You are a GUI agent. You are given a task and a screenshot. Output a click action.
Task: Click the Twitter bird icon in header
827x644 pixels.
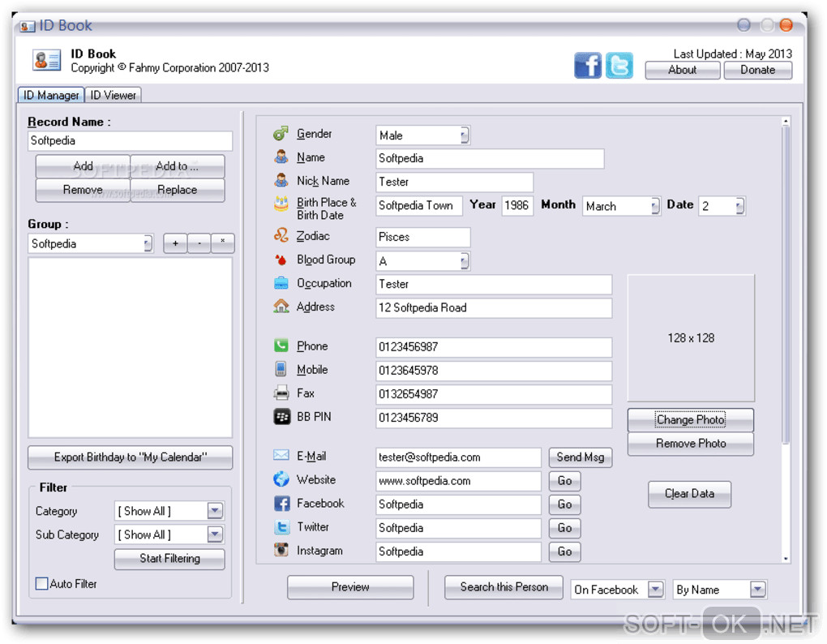tap(619, 66)
